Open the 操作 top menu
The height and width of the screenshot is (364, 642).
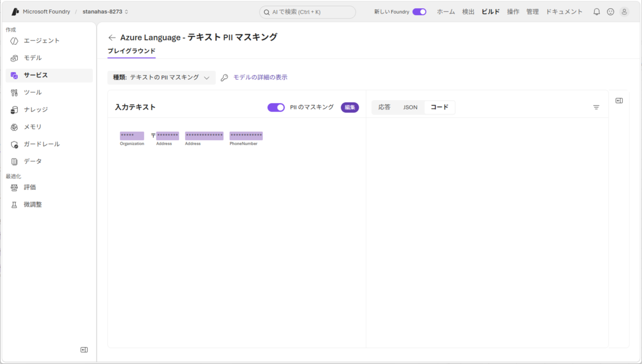(513, 12)
